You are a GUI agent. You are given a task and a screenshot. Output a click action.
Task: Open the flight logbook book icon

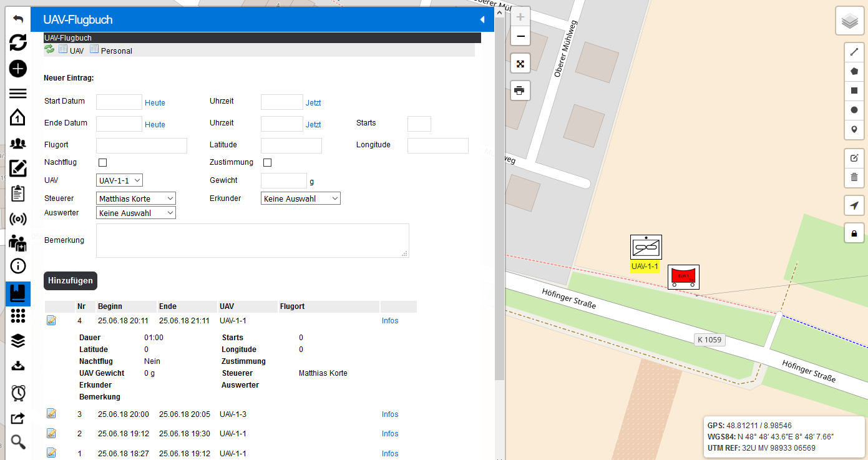(x=18, y=293)
